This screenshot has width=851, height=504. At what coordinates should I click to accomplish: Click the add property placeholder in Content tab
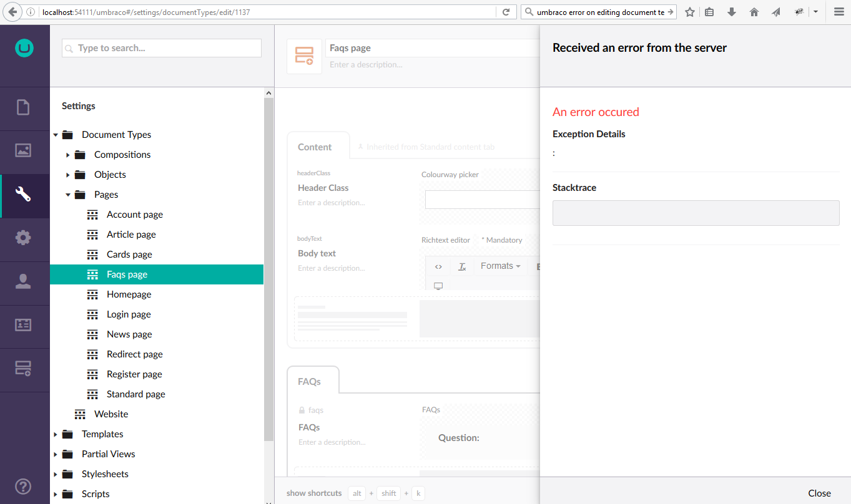(416, 319)
